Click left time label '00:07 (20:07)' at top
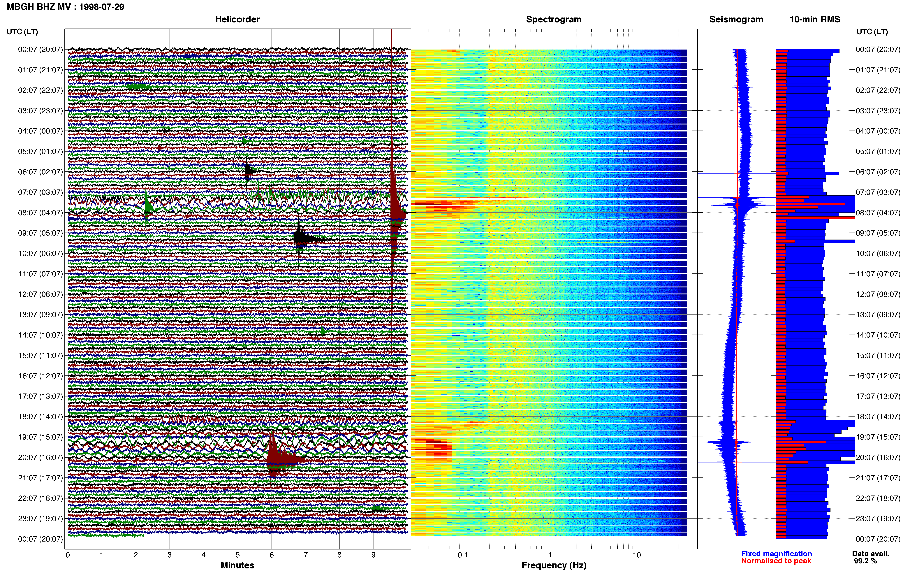Image resolution: width=924 pixels, height=578 pixels. (41, 49)
